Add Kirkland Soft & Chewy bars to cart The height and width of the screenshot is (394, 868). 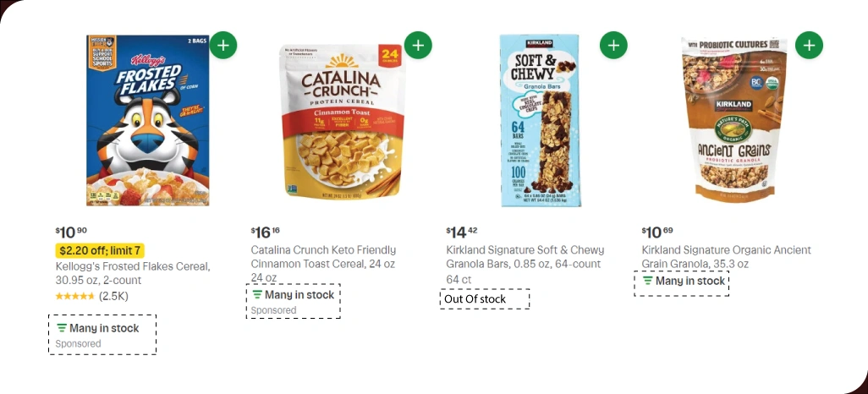[x=613, y=46]
